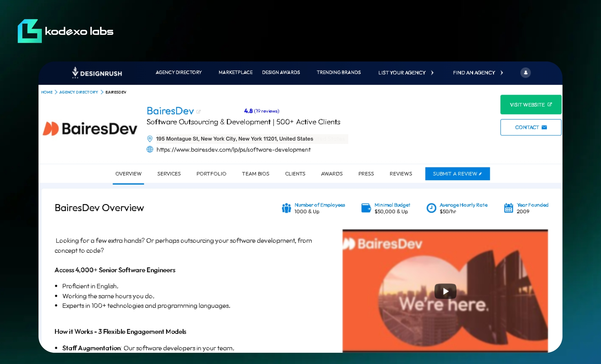The width and height of the screenshot is (601, 364).
Task: Select Find An Agency menu item
Action: pyautogui.click(x=474, y=73)
